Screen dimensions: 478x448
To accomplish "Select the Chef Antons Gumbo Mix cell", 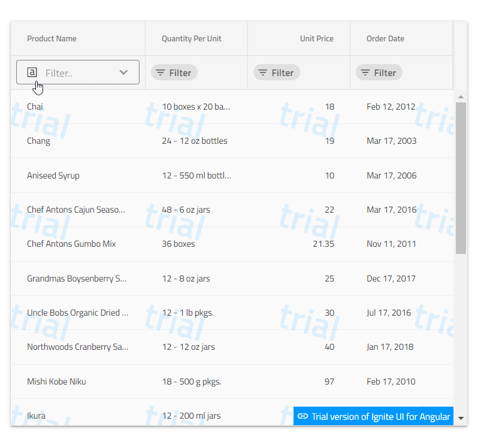I will click(x=71, y=244).
